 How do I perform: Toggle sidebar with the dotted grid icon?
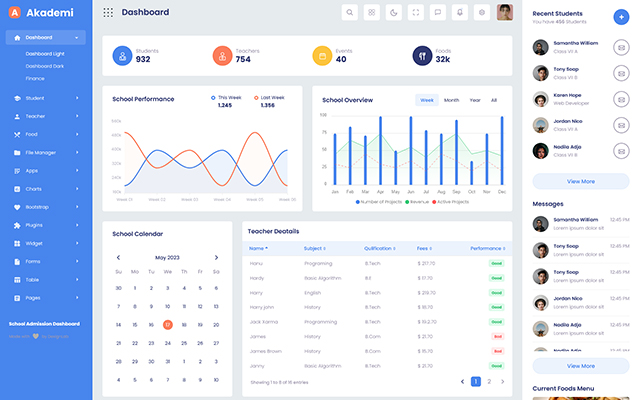[108, 13]
